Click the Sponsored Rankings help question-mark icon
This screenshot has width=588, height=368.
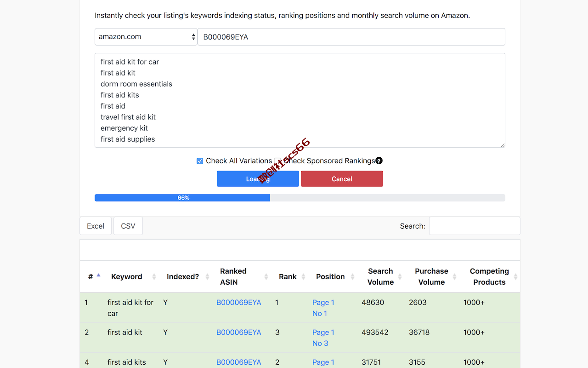379,161
